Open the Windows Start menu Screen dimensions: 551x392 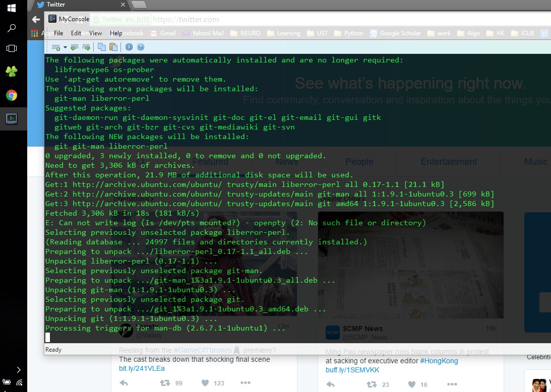pyautogui.click(x=12, y=8)
